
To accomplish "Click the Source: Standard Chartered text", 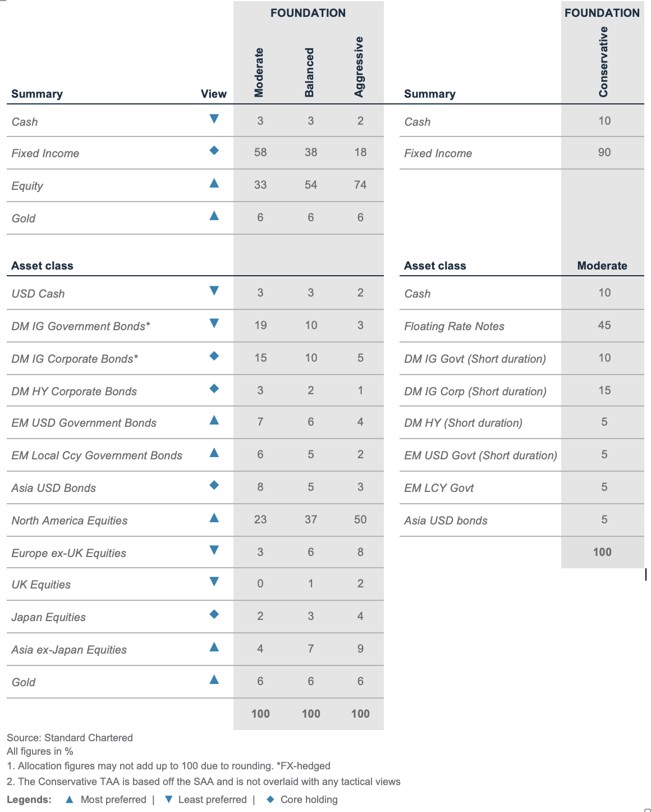I will click(x=70, y=738).
